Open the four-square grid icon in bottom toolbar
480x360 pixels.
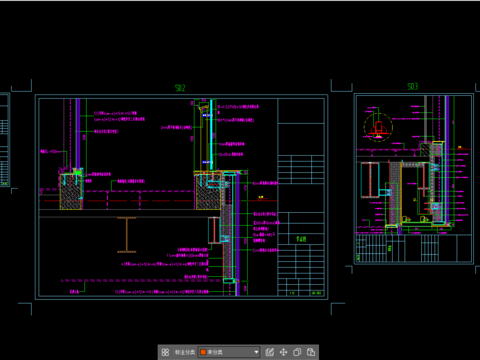pos(165,352)
